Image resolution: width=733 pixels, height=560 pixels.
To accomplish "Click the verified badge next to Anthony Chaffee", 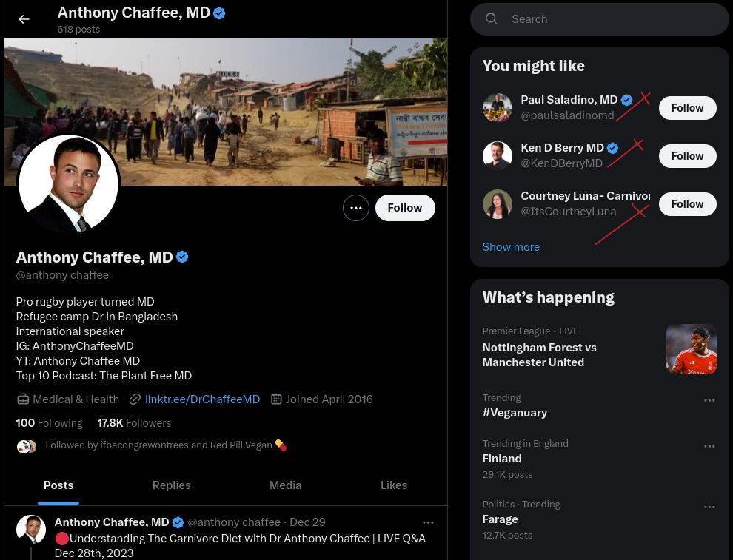I will (x=182, y=257).
